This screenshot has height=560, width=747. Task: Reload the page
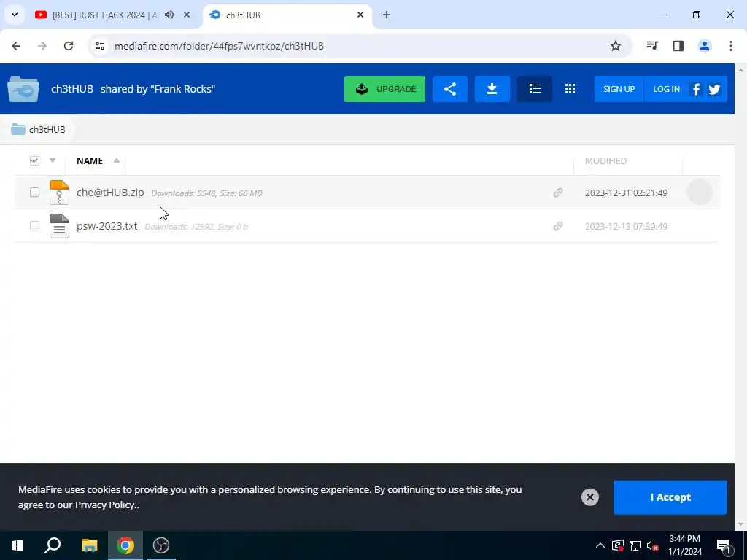pos(69,46)
